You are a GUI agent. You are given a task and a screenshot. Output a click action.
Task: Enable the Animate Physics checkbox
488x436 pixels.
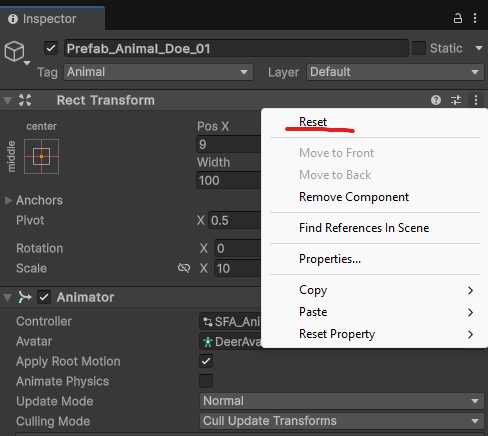click(206, 381)
